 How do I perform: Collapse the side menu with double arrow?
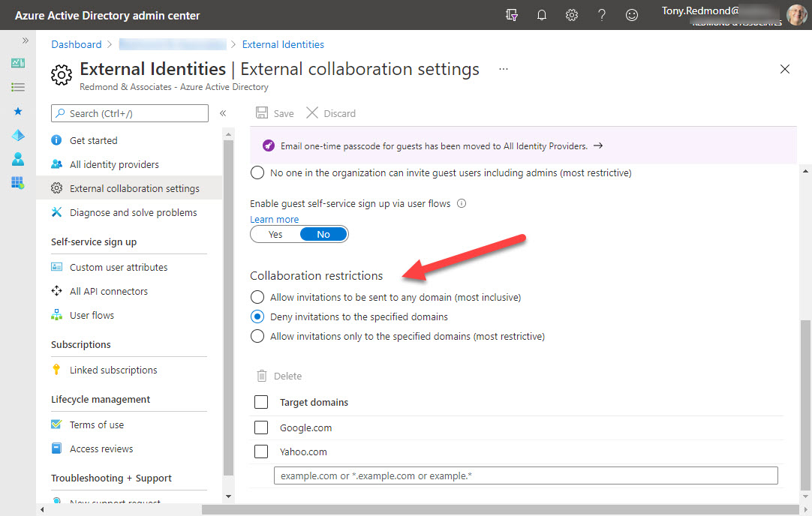point(223,113)
